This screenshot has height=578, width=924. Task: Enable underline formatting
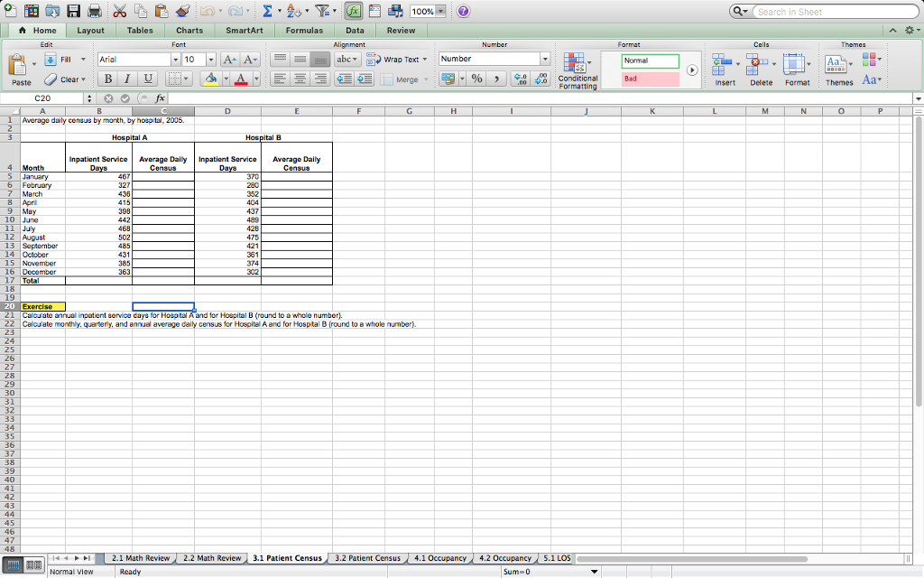point(147,79)
